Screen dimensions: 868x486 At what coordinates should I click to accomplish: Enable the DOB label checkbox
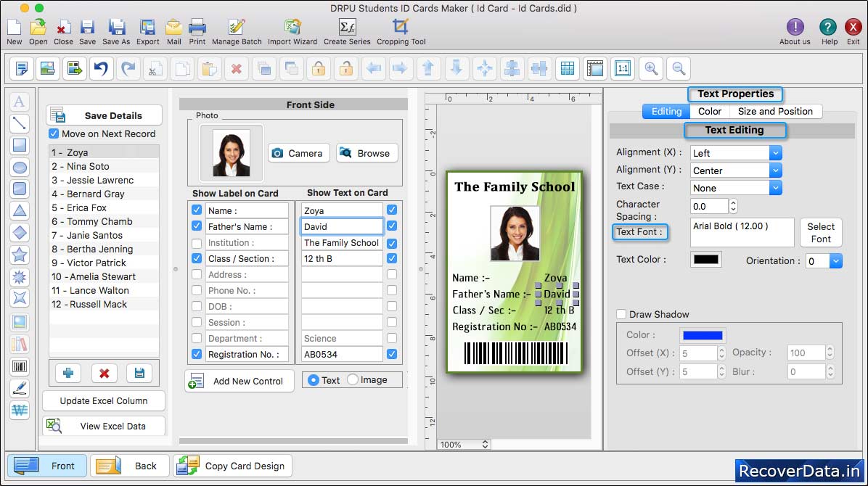coord(197,306)
